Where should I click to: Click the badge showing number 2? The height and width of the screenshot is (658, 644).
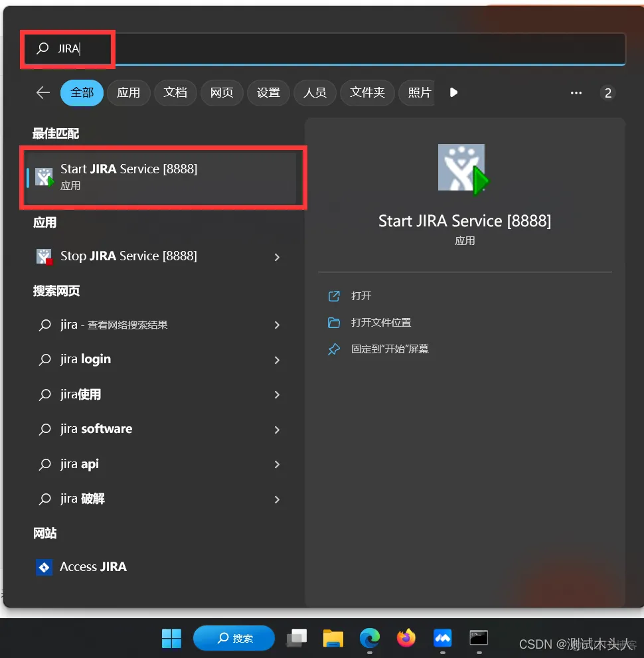[x=607, y=93]
